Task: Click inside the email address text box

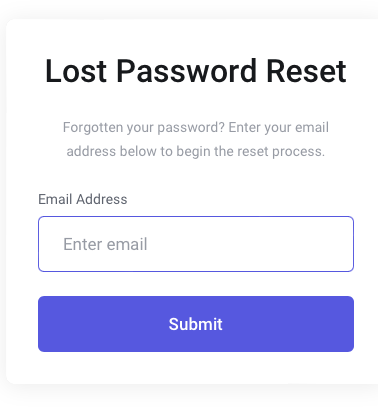Action: tap(196, 244)
